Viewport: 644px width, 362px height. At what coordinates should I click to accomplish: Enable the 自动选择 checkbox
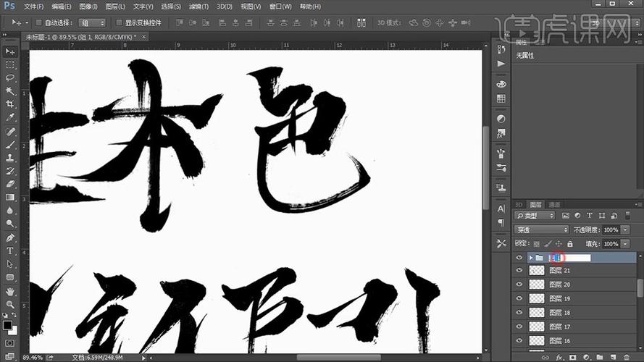coord(38,22)
